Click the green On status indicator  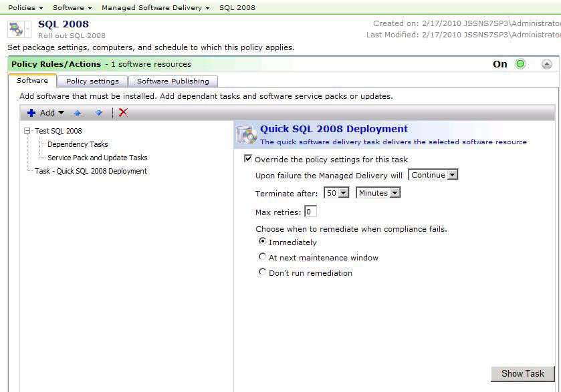(x=520, y=64)
